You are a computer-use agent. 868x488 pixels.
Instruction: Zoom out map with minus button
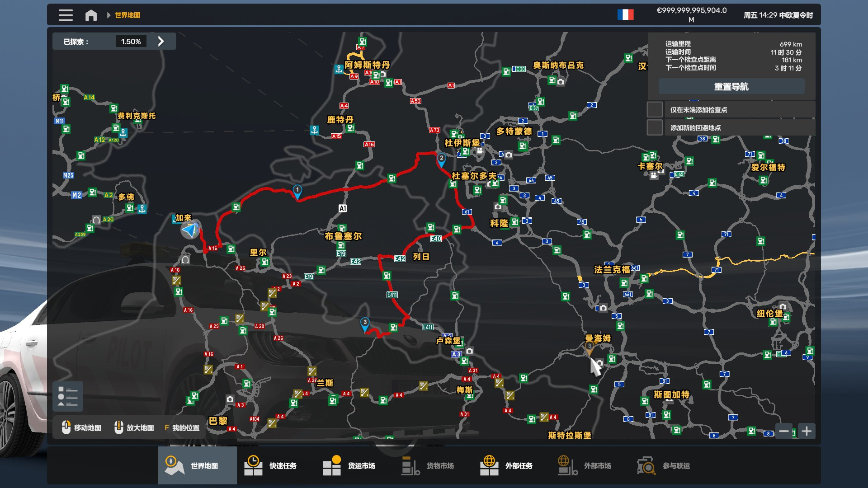point(784,431)
